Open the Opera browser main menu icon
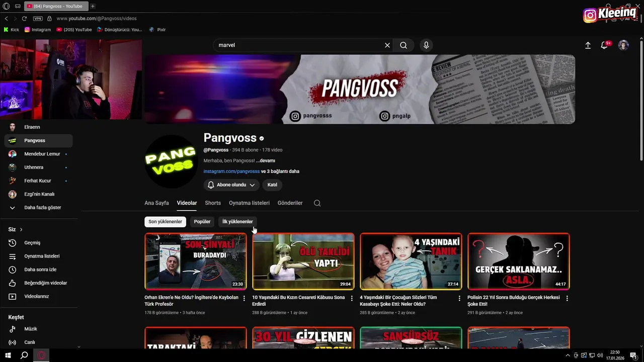The image size is (644, 362). (6, 6)
